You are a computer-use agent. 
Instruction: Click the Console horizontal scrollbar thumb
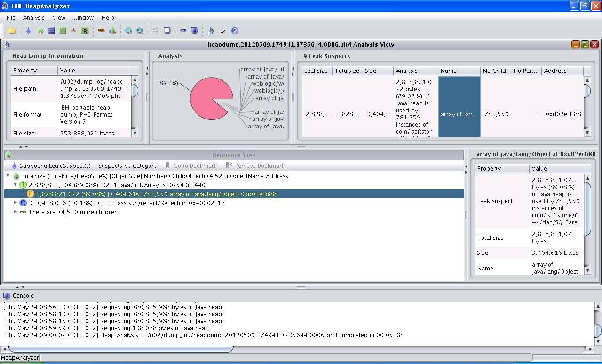[121, 348]
